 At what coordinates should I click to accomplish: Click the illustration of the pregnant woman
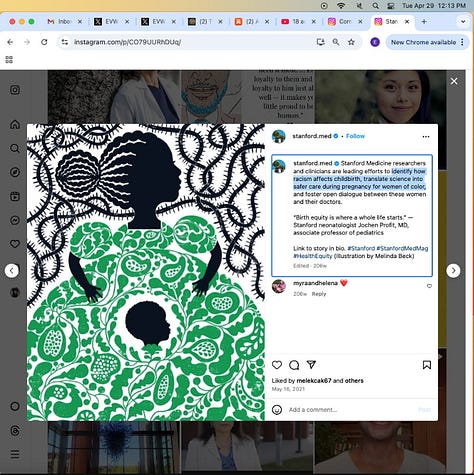click(146, 272)
